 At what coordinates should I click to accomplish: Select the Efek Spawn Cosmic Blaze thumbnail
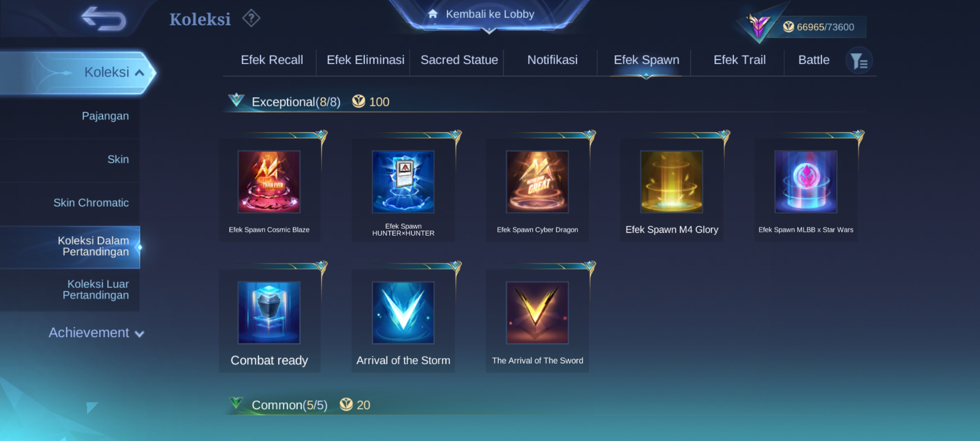(269, 182)
